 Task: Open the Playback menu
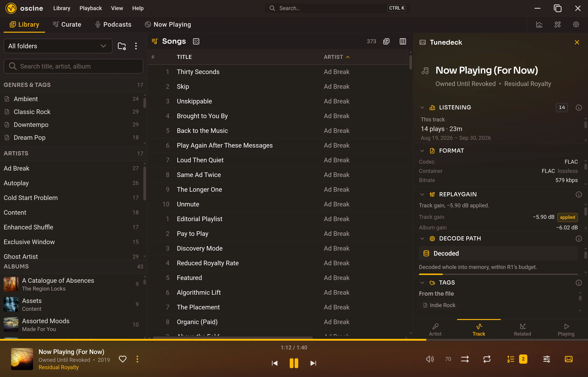point(90,8)
